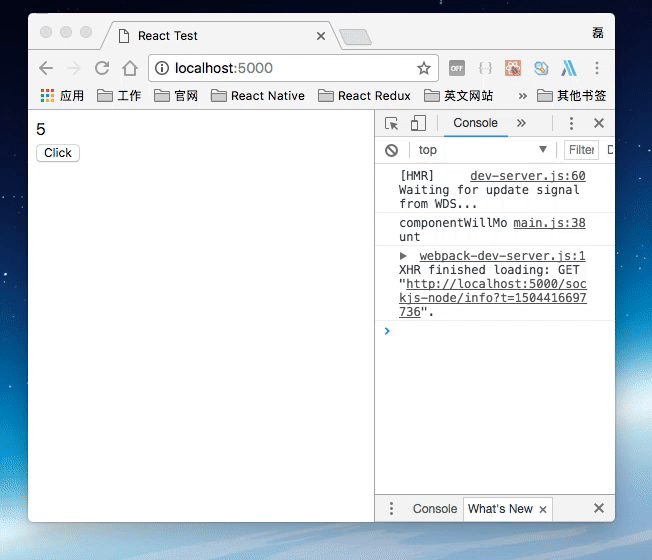Click the browser back arrow

point(46,68)
